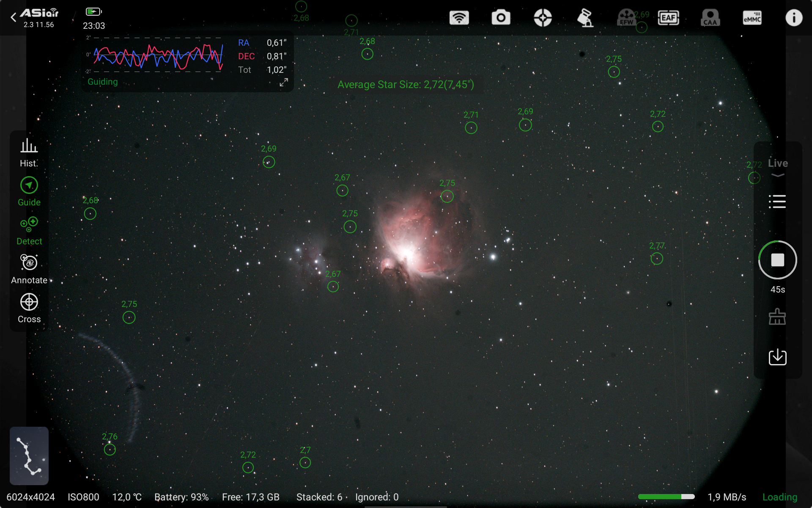
Task: Toggle star Detect tool
Action: pyautogui.click(x=29, y=231)
